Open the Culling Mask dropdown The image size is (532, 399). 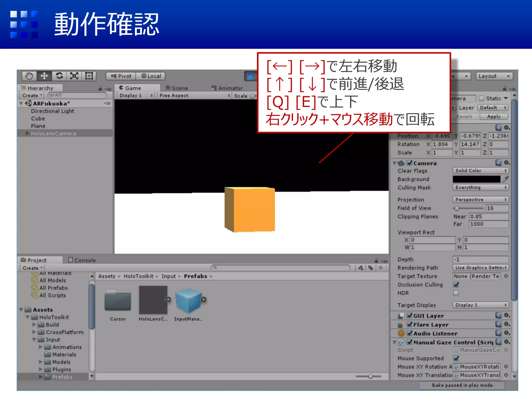point(480,187)
